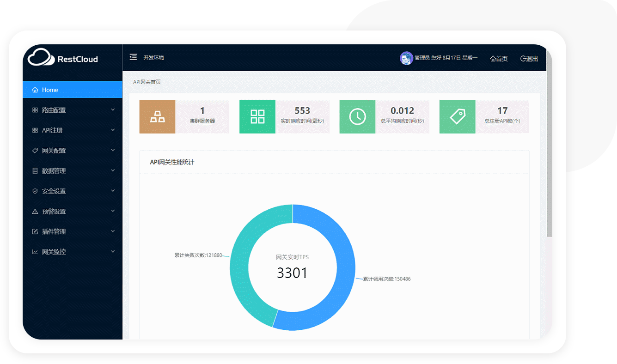617x364 pixels.
Task: Expand the 安全设置 menu chevron
Action: click(x=113, y=191)
